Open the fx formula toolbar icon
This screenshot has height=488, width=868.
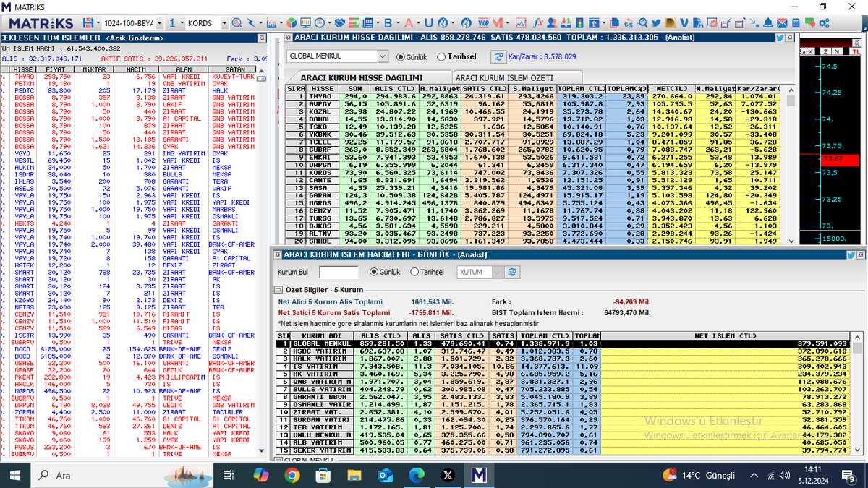click(538, 23)
